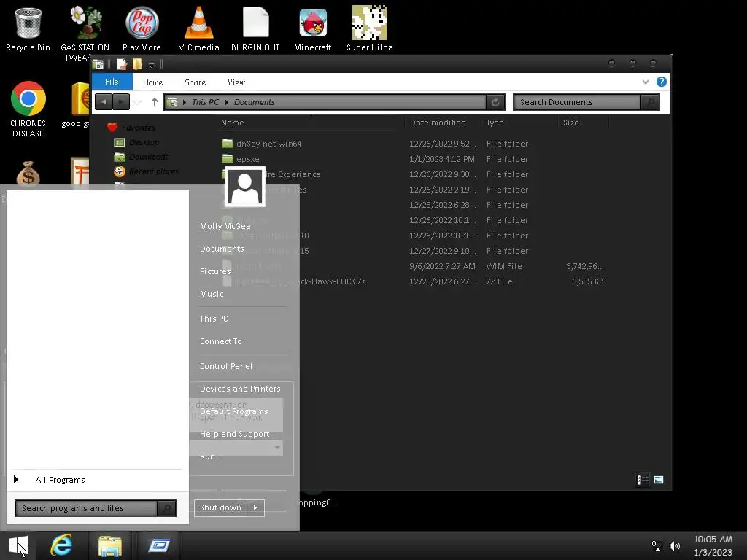Click Search programs and files box
Screen dimensions: 747x560
(x=86, y=508)
